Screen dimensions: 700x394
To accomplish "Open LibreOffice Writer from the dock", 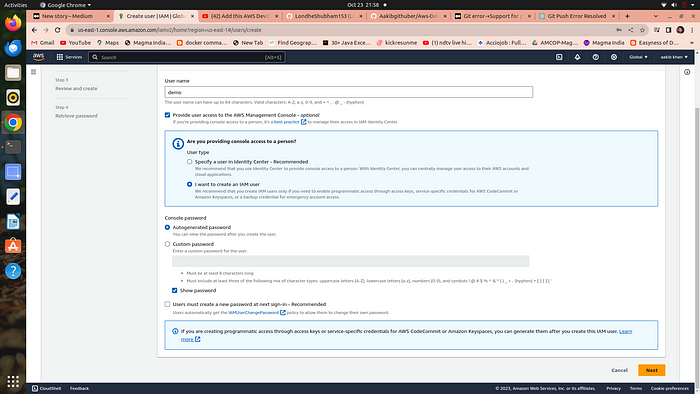I will (x=13, y=221).
